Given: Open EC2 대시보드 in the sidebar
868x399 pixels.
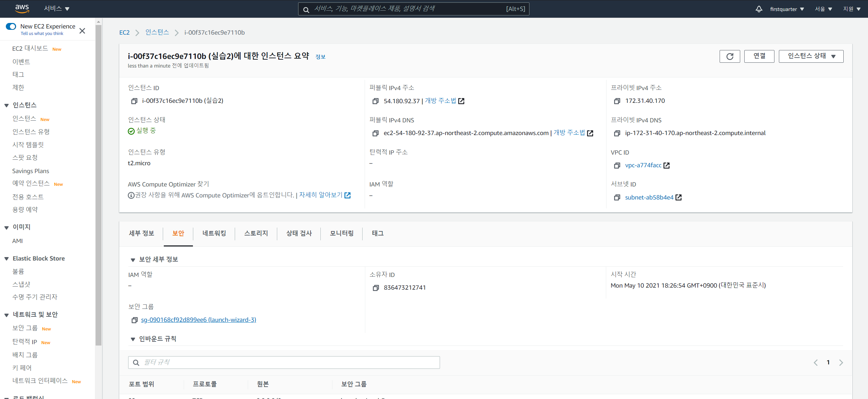Looking at the screenshot, I should coord(30,49).
